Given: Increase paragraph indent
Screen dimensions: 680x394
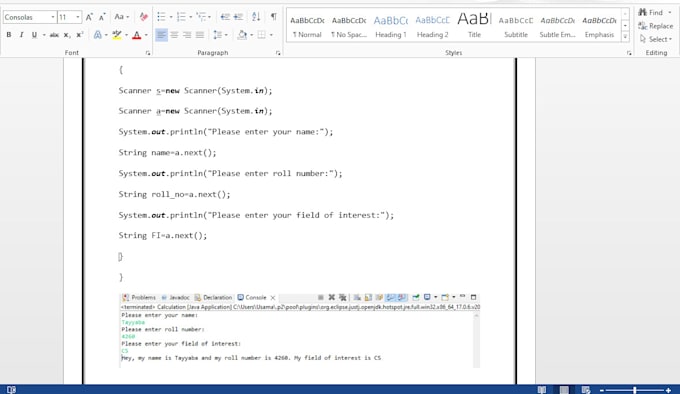Looking at the screenshot, I should pyautogui.click(x=238, y=17).
